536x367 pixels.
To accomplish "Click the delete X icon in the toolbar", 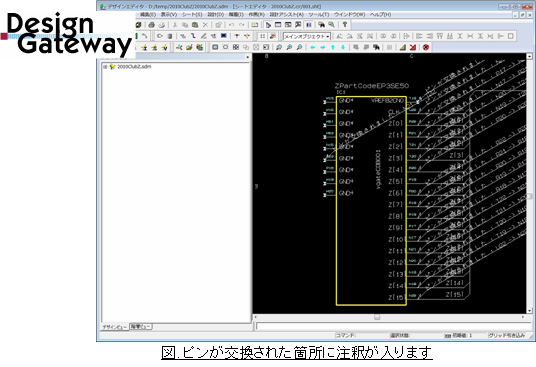I will [x=205, y=25].
